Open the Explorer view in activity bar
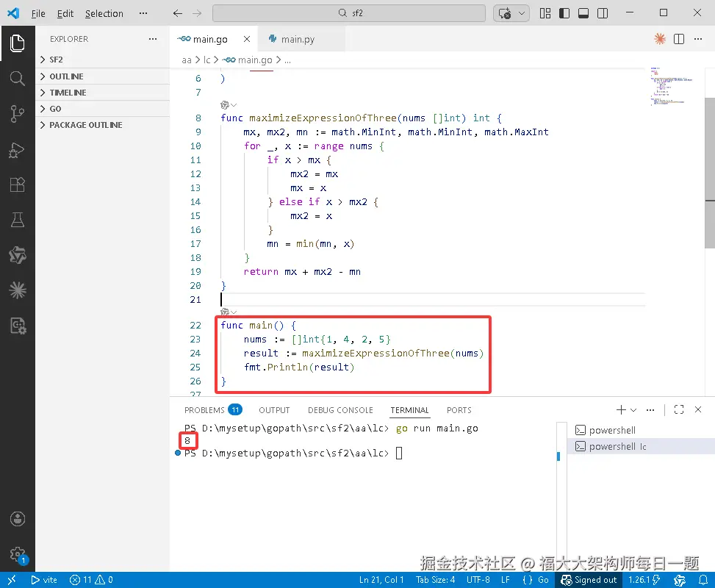 click(18, 43)
